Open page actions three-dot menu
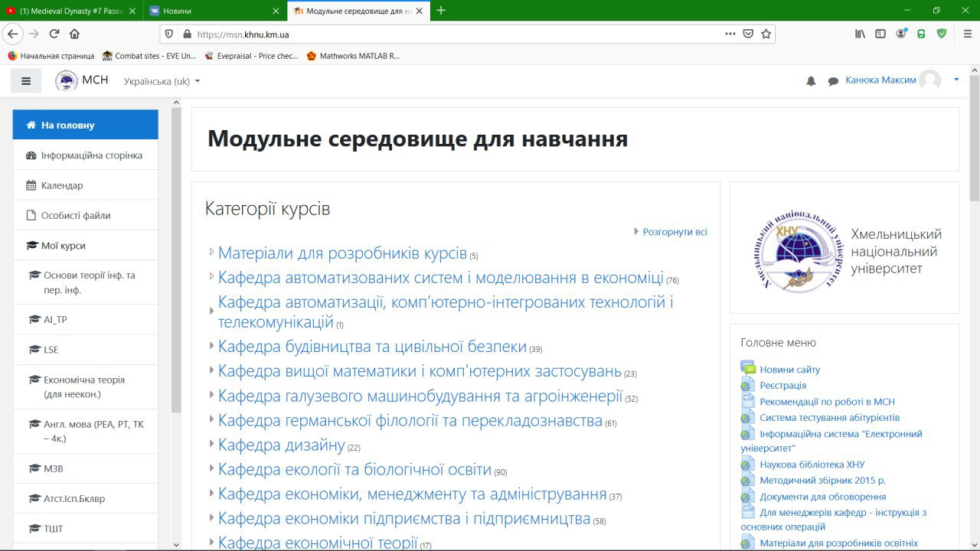The height and width of the screenshot is (551, 980). [x=730, y=34]
